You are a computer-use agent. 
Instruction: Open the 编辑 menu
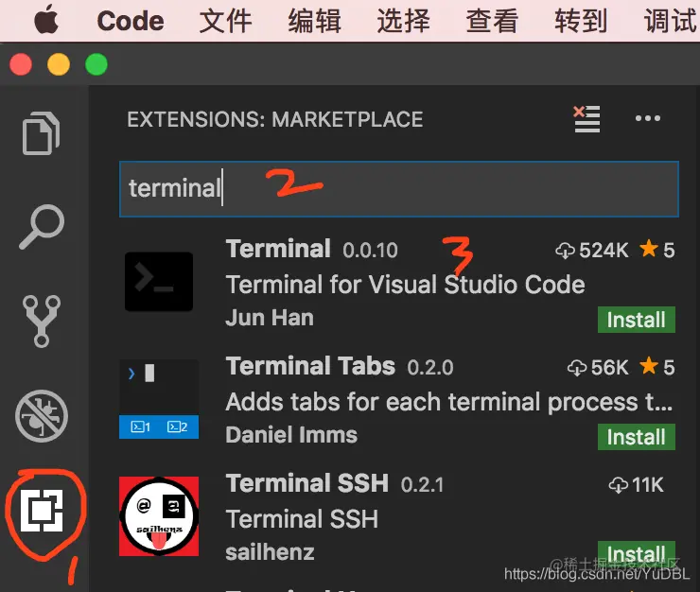point(315,21)
